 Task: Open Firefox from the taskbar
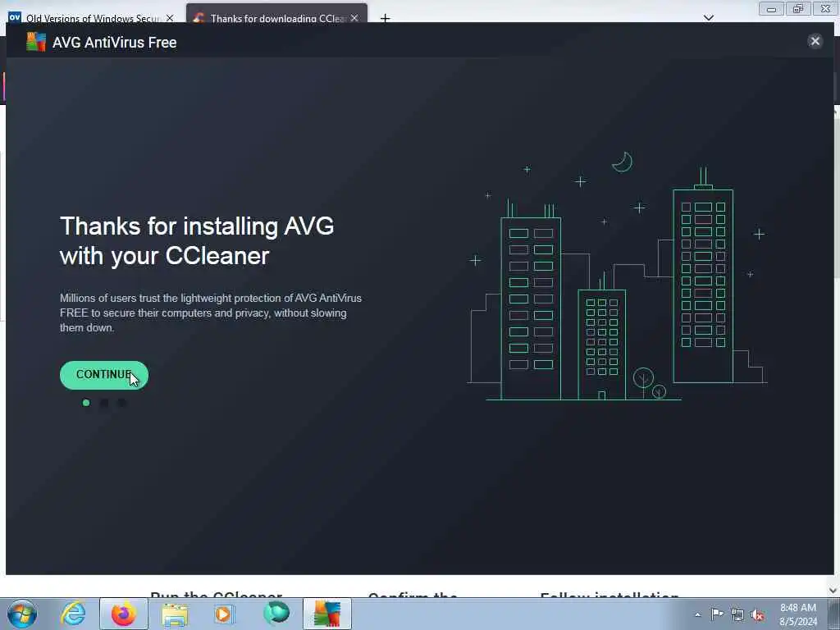pyautogui.click(x=124, y=614)
